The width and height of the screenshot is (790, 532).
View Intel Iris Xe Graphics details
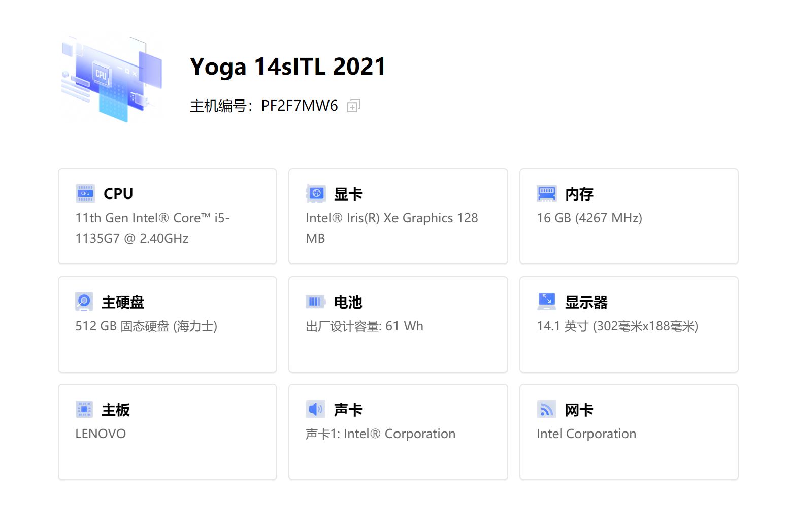coord(391,227)
